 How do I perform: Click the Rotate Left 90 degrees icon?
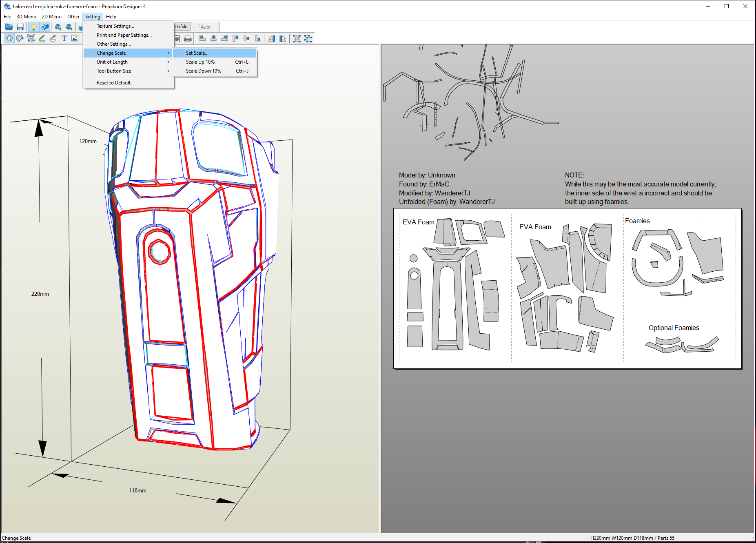click(x=272, y=38)
